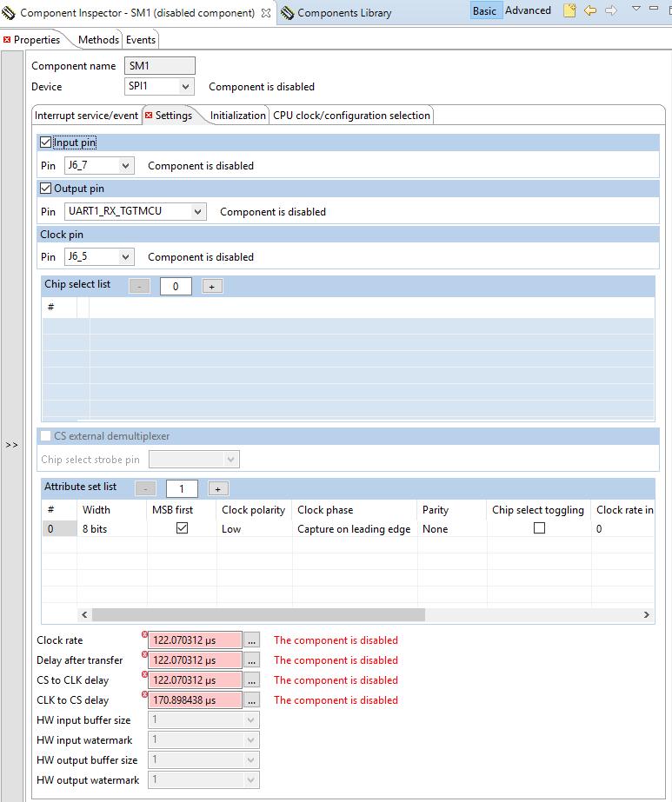Screen dimensions: 672x802
Task: Decrease Chip select list count with minus
Action: click(139, 287)
